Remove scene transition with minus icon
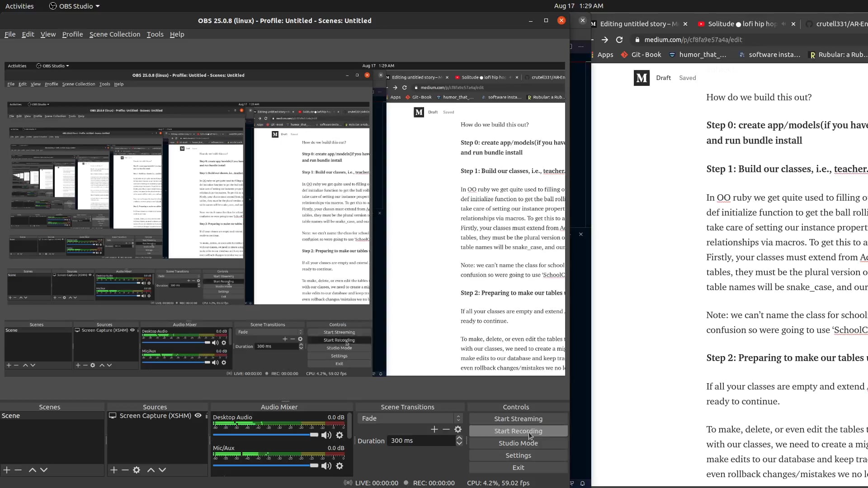This screenshot has width=868, height=488. 446,429
